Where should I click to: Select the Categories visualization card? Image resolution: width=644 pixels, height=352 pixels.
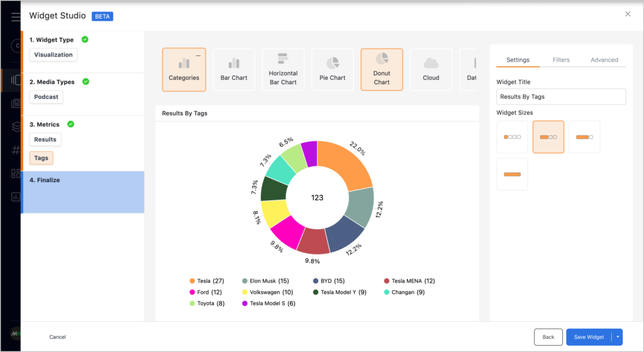184,69
